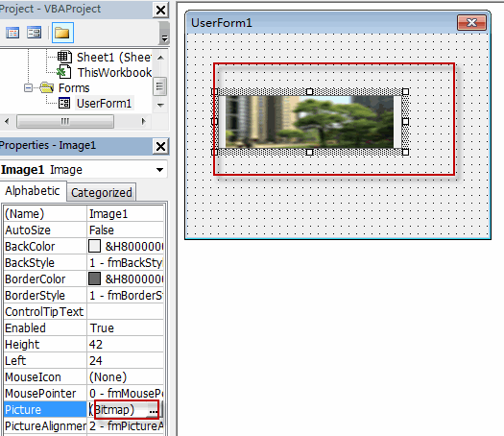
Task: Click the BackStyle value field
Action: (x=126, y=263)
